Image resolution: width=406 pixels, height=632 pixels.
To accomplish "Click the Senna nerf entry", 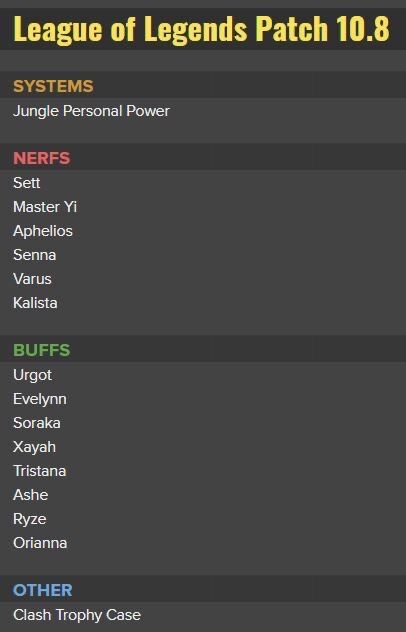I will [35, 255].
